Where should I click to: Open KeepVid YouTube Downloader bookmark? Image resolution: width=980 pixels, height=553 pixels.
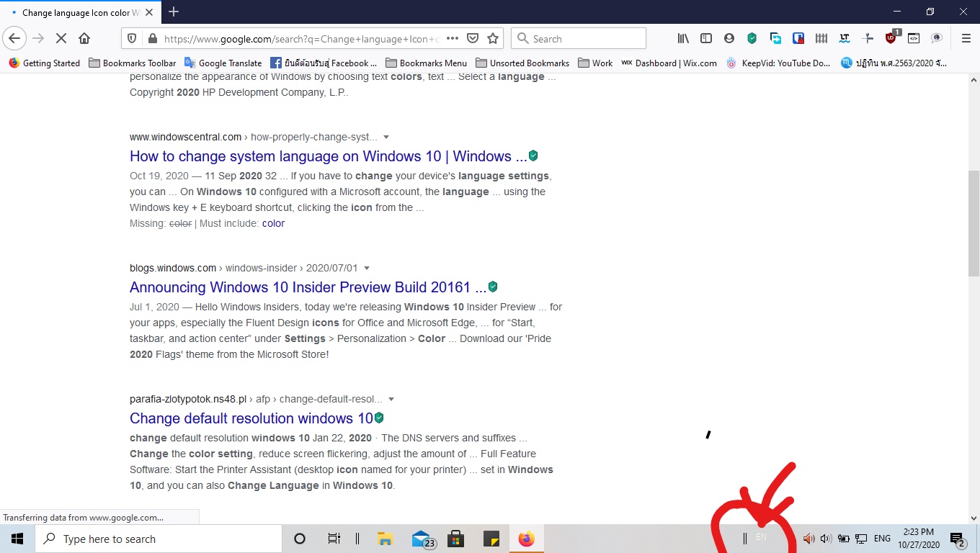click(778, 63)
